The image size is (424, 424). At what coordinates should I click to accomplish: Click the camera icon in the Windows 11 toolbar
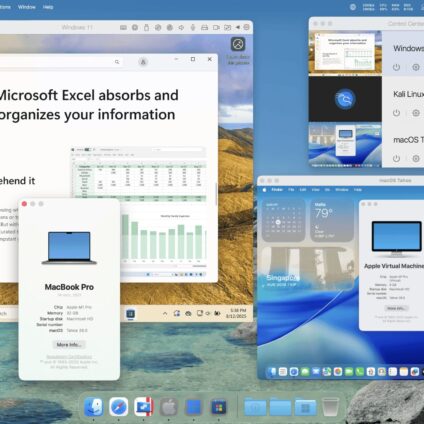216,28
